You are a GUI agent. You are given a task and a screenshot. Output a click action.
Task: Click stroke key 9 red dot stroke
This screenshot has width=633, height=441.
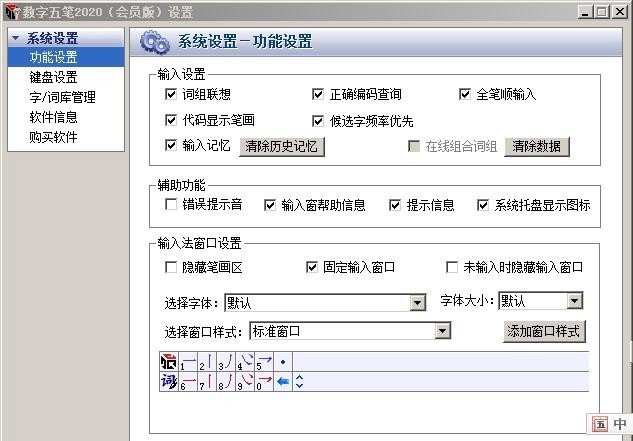coord(245,381)
